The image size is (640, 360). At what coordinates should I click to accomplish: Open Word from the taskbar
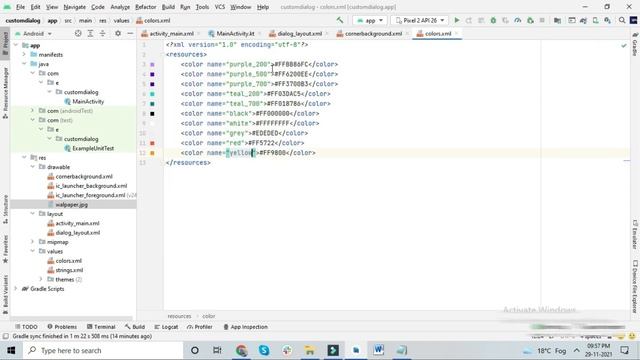click(378, 350)
